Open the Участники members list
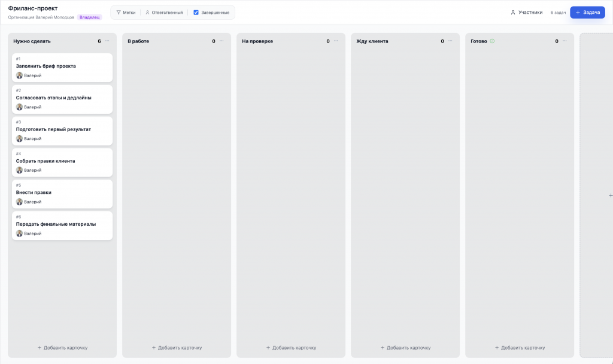Viewport: 613px width, 364px height. [x=527, y=13]
